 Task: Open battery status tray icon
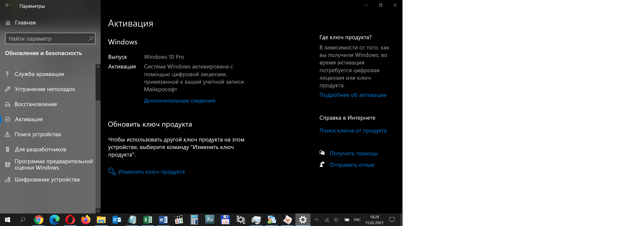tap(347, 220)
